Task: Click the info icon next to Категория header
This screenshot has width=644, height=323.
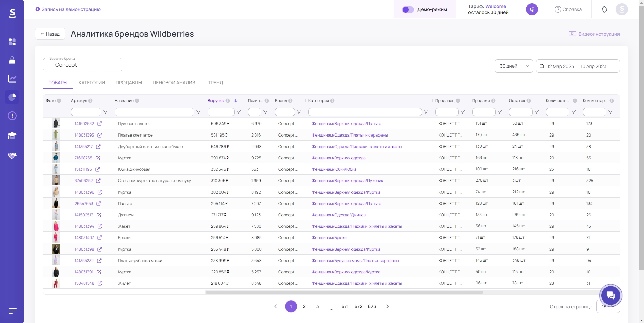Action: 332,101
